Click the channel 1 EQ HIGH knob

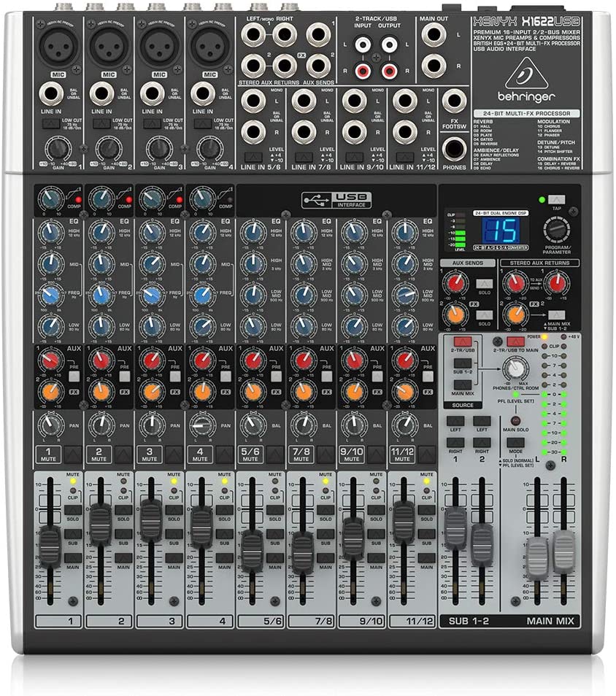[x=51, y=232]
